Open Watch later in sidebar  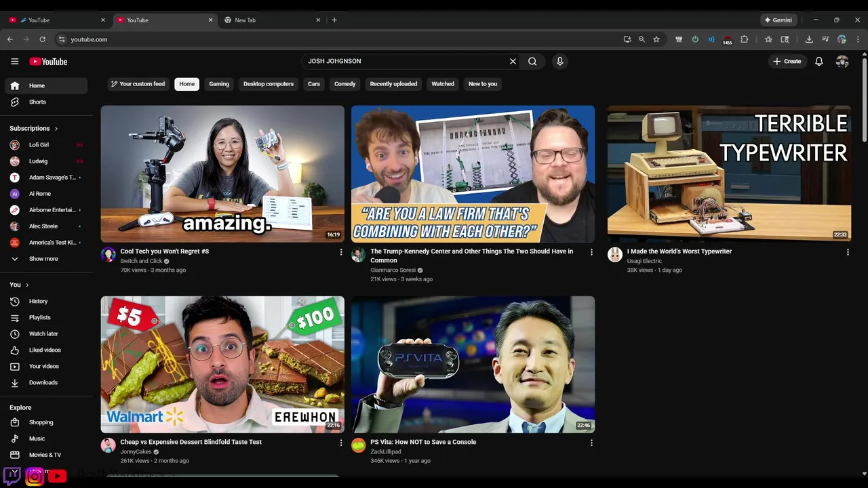coord(46,333)
